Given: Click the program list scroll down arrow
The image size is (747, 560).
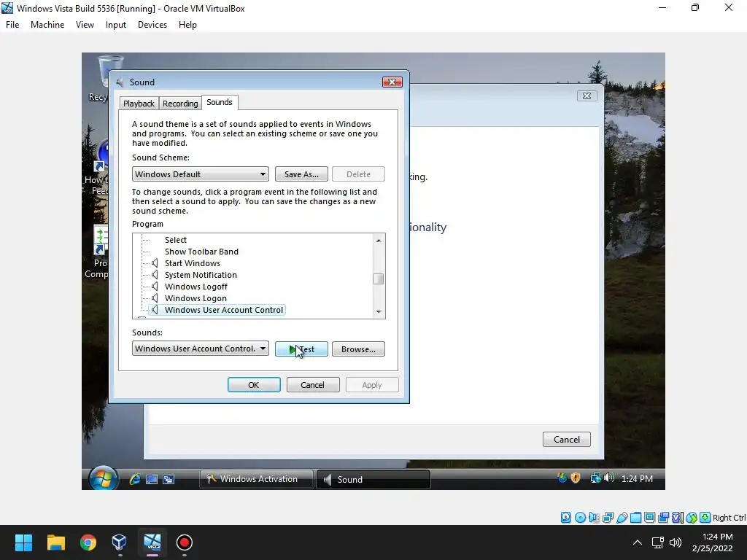Looking at the screenshot, I should point(379,311).
